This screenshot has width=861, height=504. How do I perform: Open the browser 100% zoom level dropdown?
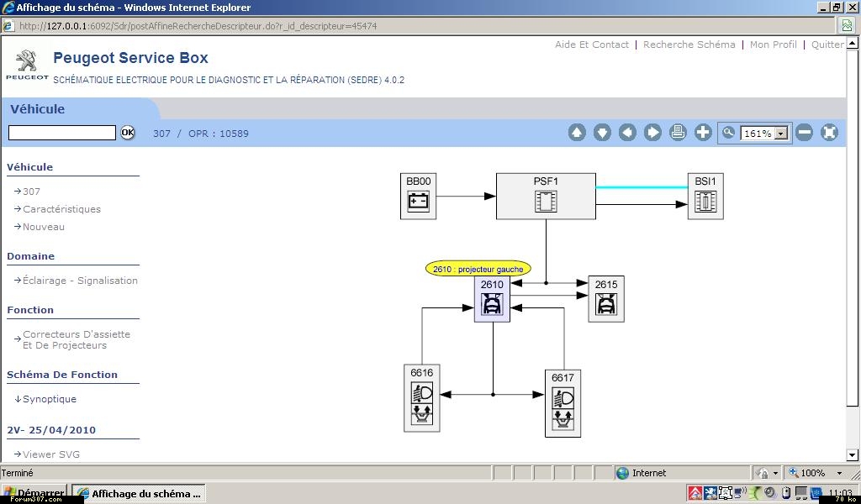point(839,473)
